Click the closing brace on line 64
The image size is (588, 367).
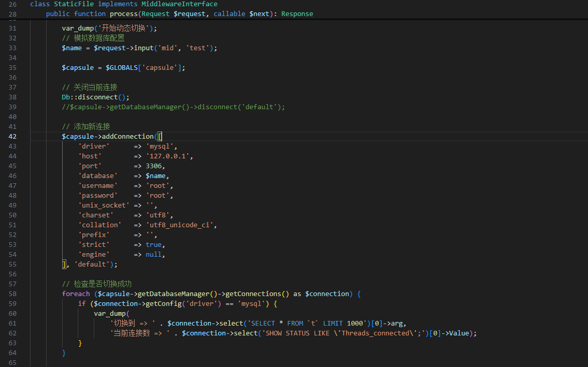pyautogui.click(x=64, y=353)
